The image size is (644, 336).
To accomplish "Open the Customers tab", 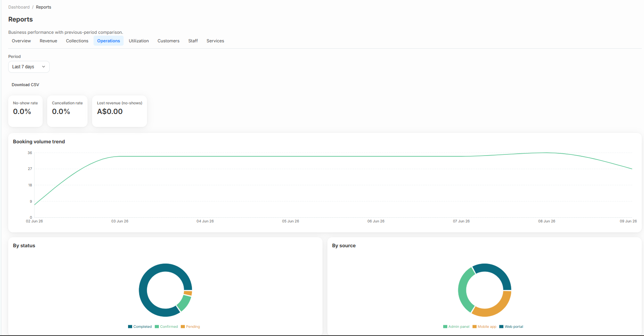I will click(x=169, y=41).
